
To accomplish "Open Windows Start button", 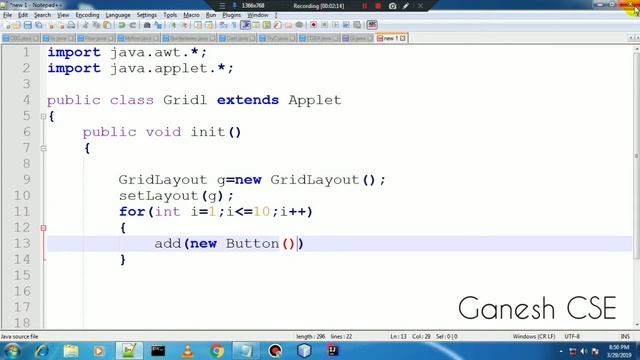I will pos(12,351).
